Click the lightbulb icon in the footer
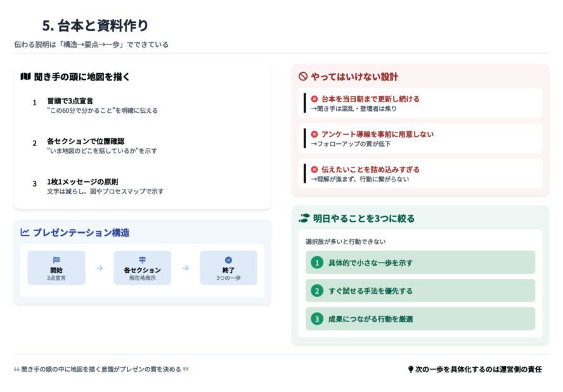563x392 pixels. [x=410, y=369]
